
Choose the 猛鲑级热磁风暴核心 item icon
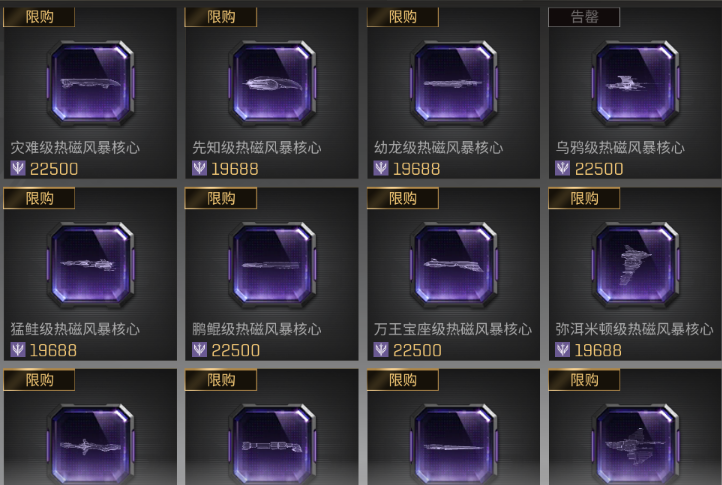(90, 265)
